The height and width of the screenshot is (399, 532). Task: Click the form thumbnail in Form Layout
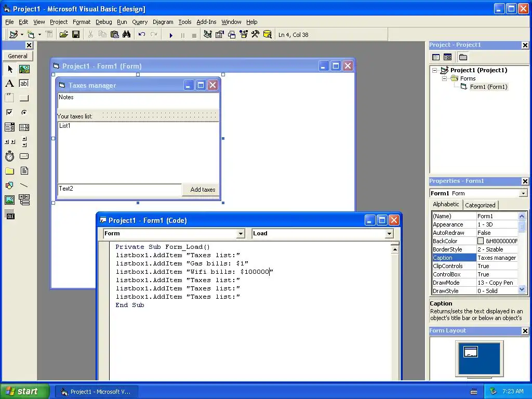point(471,352)
